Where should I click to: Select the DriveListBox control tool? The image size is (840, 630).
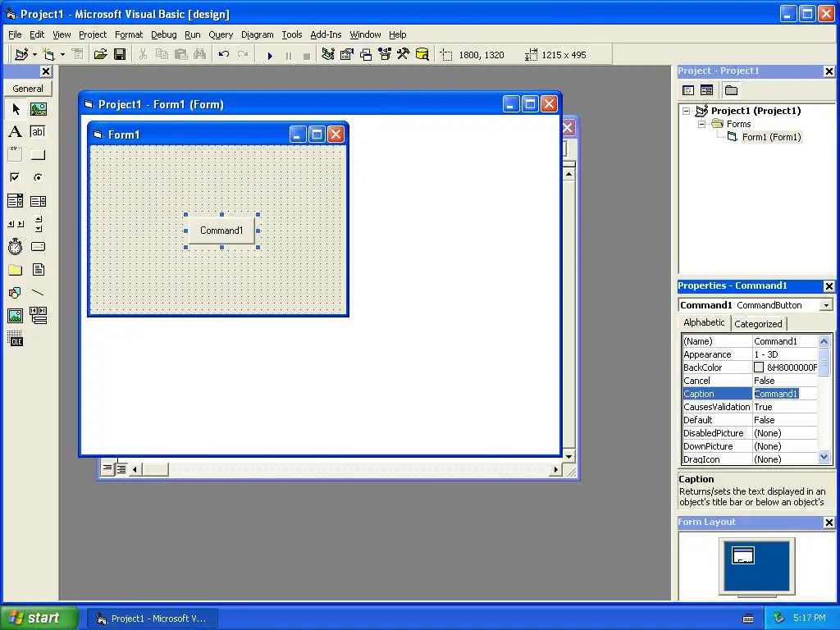pos(38,246)
